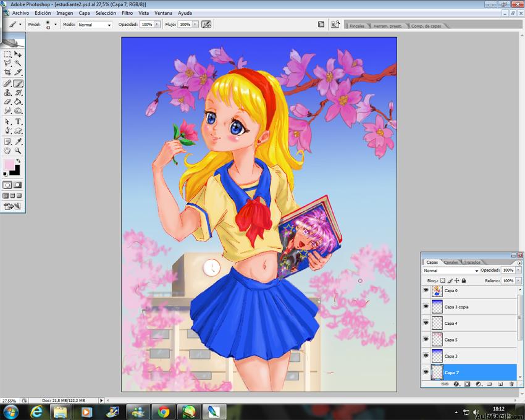This screenshot has width=525, height=420.
Task: Select the Path Selection tool
Action: coord(7,122)
